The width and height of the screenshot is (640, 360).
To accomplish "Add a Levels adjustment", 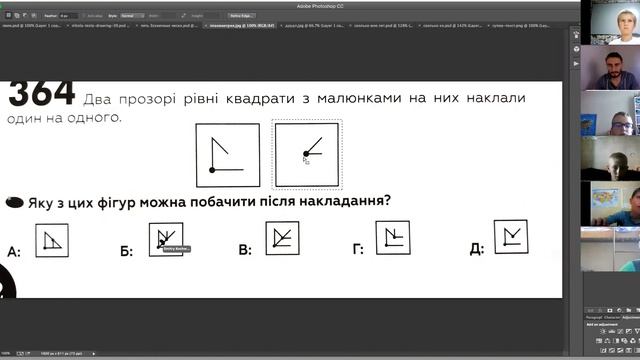I will click(612, 331).
